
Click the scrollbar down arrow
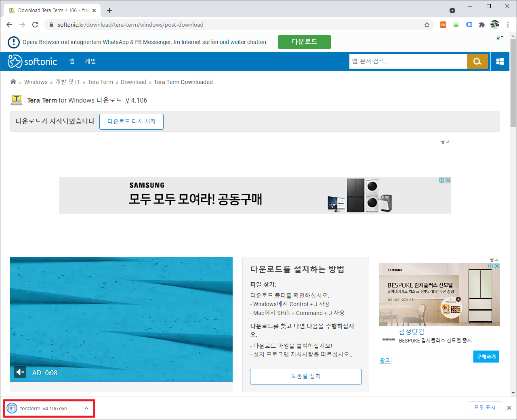[513, 393]
